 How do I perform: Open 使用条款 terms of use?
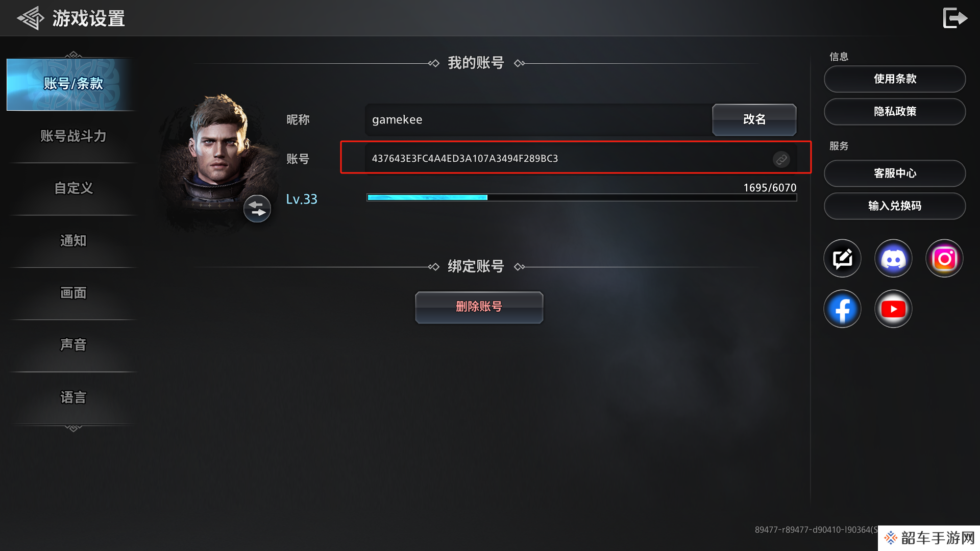click(x=894, y=79)
